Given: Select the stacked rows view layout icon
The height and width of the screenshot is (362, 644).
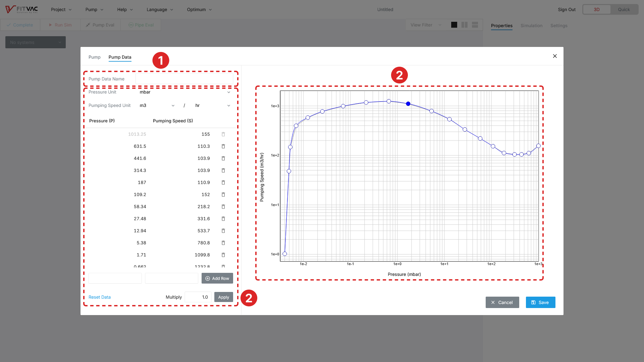Looking at the screenshot, I should point(475,25).
